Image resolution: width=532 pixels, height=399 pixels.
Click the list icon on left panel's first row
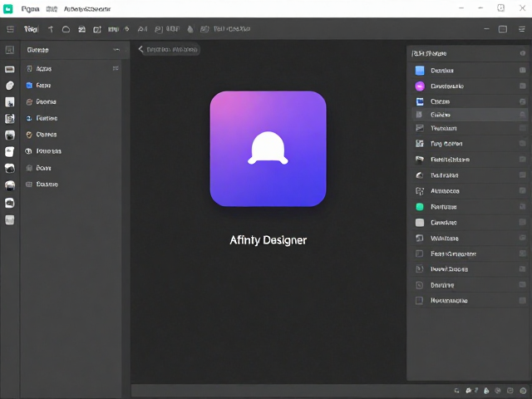click(116, 68)
